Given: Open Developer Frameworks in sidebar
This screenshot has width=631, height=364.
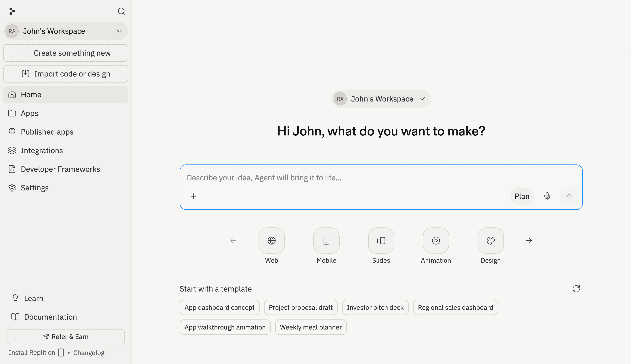Looking at the screenshot, I should coord(66,169).
